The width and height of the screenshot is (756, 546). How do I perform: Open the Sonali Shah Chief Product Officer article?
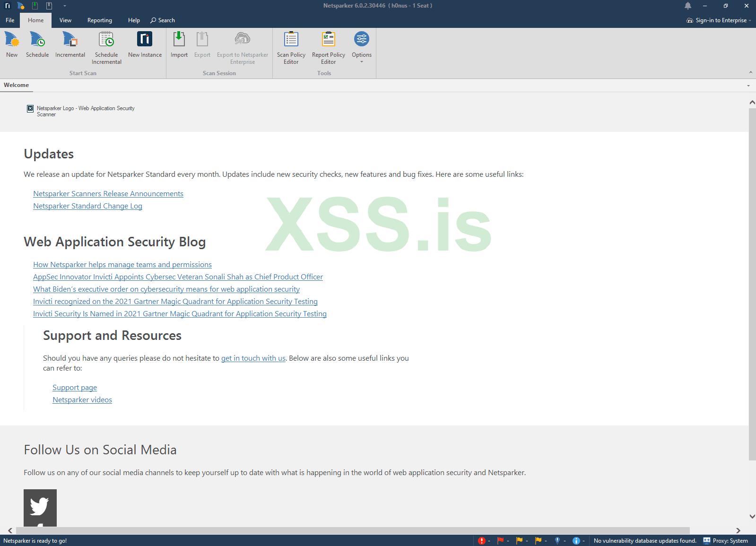178,277
